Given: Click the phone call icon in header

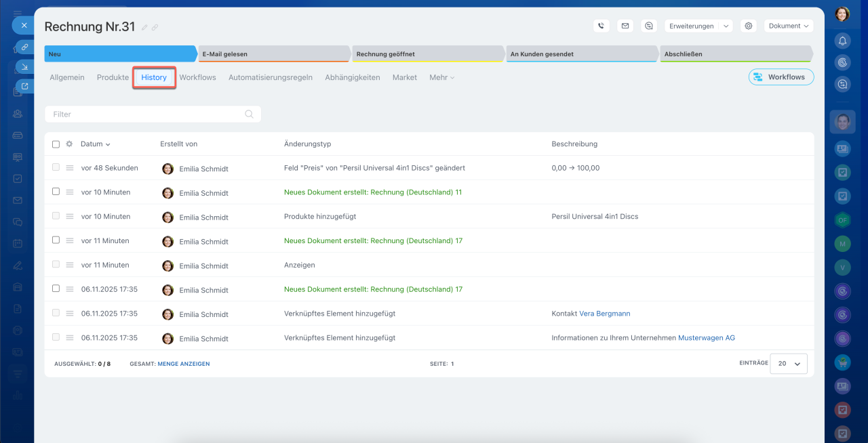Looking at the screenshot, I should pyautogui.click(x=601, y=26).
